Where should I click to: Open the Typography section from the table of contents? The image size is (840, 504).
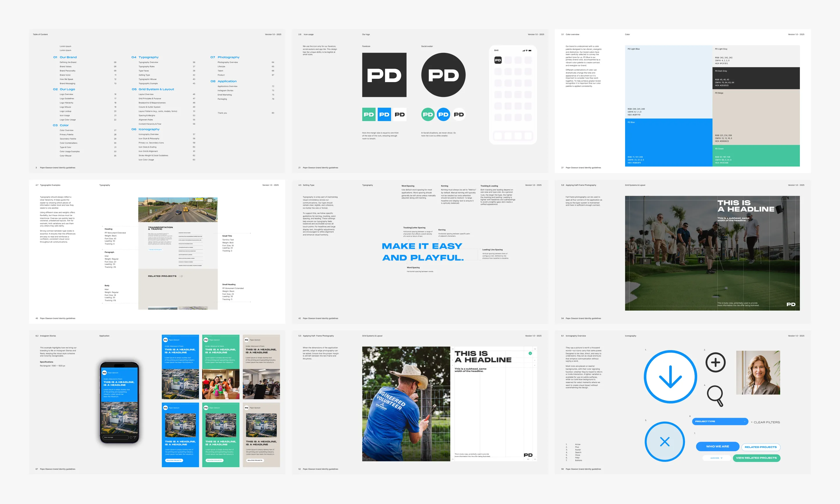pos(149,57)
